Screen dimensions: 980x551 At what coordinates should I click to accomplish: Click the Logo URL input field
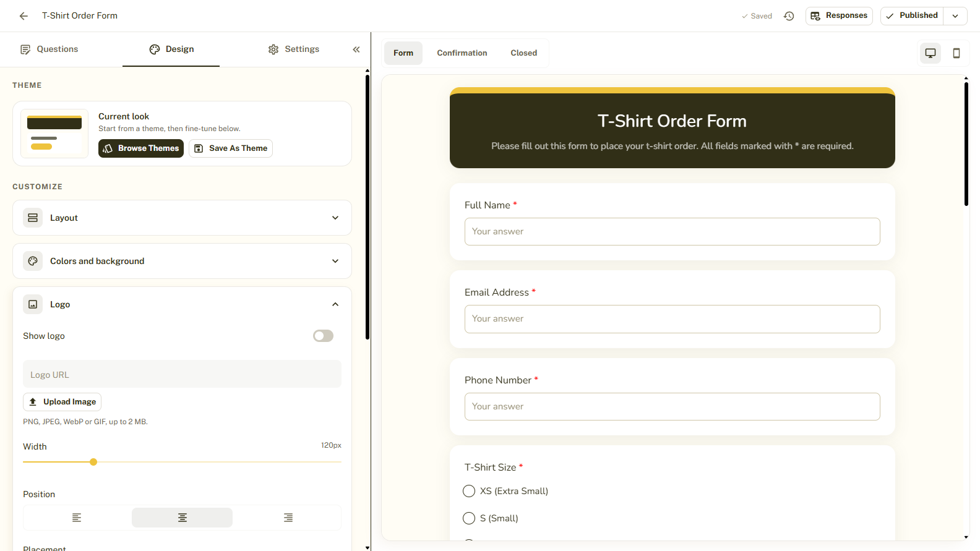(x=182, y=374)
